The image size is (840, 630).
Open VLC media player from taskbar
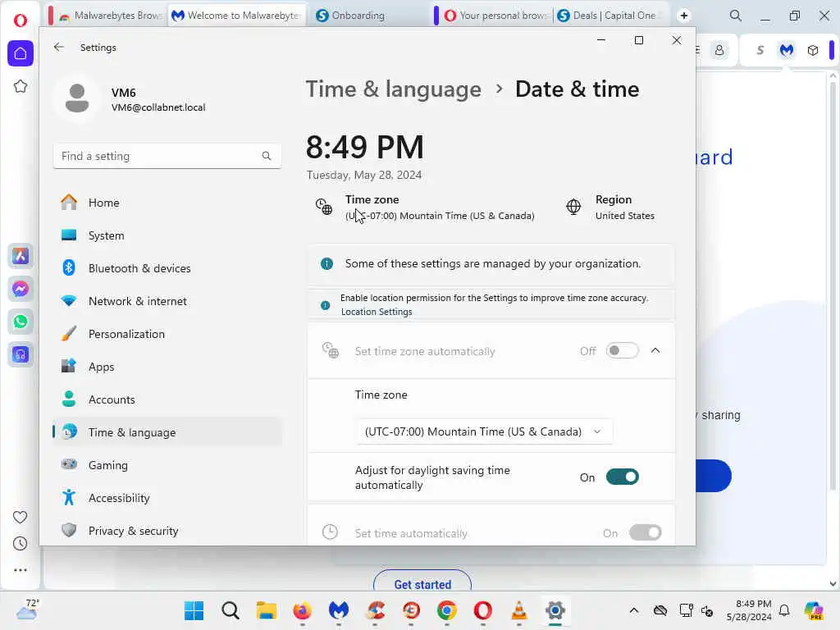coord(519,610)
